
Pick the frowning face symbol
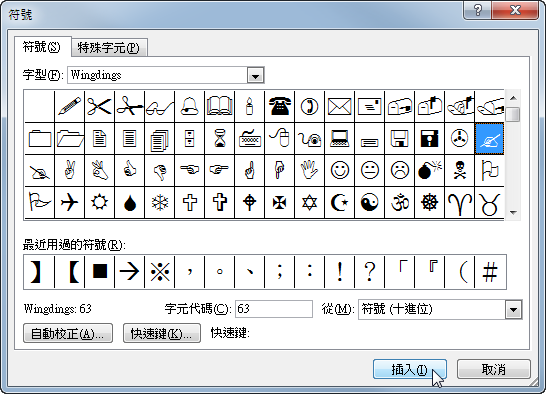(x=399, y=170)
